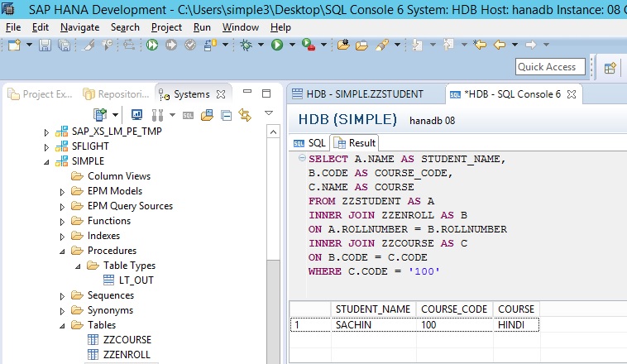Expand the Functions folder
627x364 pixels.
tap(62, 222)
